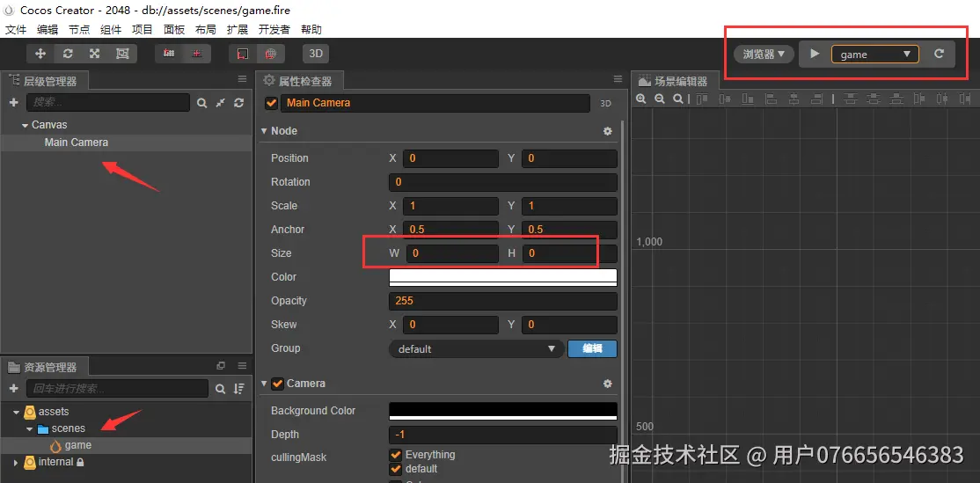
Task: Click the plus icon in assets panel
Action: click(x=14, y=389)
